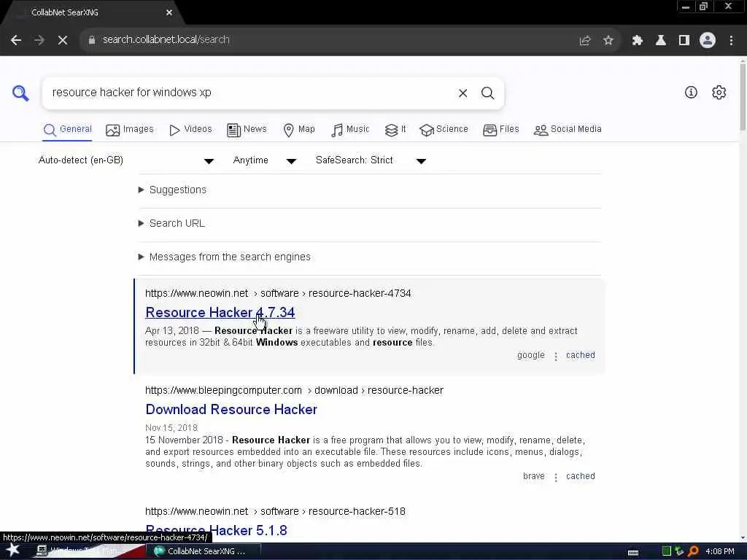Click the neowin resource-hacker-4734 URL
Viewport: 747px width, 560px height.
(x=278, y=293)
